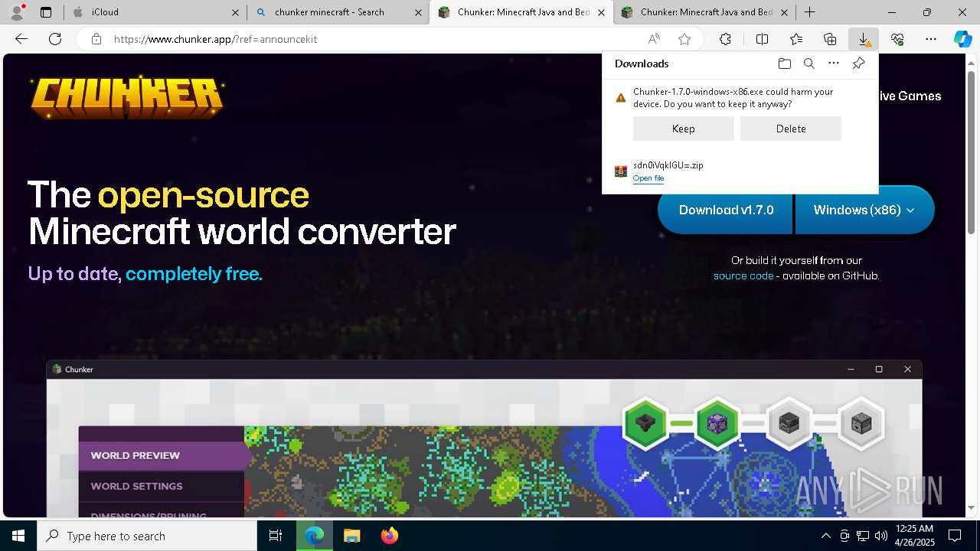Image resolution: width=980 pixels, height=551 pixels.
Task: Show hidden system tray icons
Action: click(825, 536)
